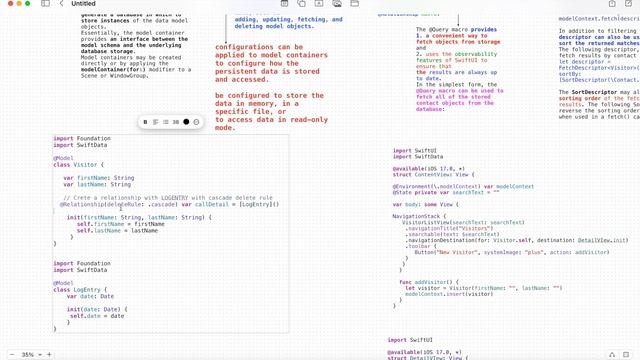Insert a file using the folder icon
Image resolution: width=640 pixels, height=360 pixels.
355,3
